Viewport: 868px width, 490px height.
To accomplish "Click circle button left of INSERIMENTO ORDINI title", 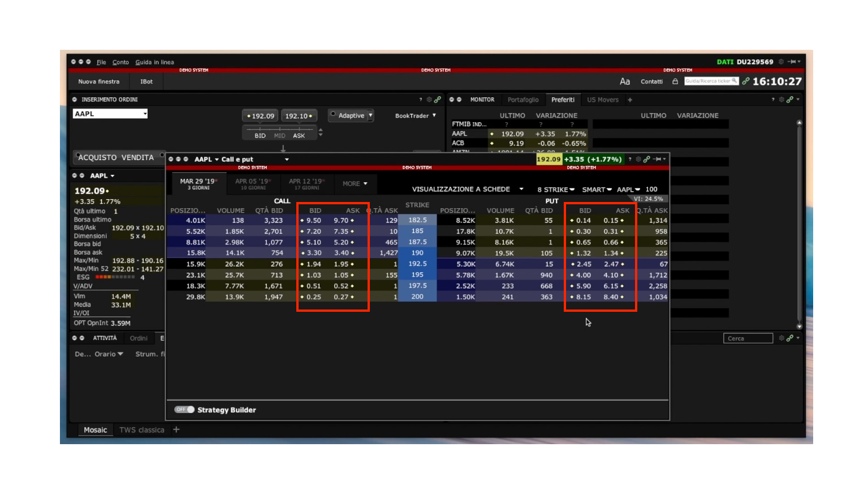I will click(x=75, y=100).
